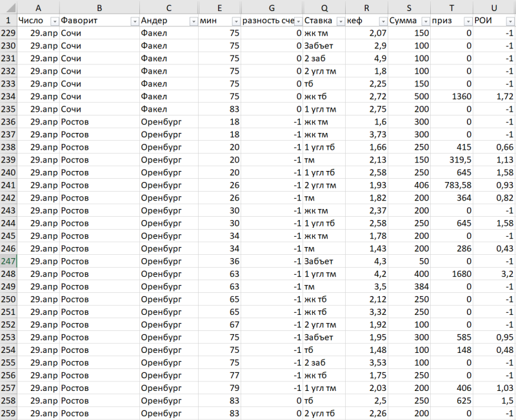Expand the Ставка filter dropdown
This screenshot has width=516, height=420.
(x=339, y=21)
